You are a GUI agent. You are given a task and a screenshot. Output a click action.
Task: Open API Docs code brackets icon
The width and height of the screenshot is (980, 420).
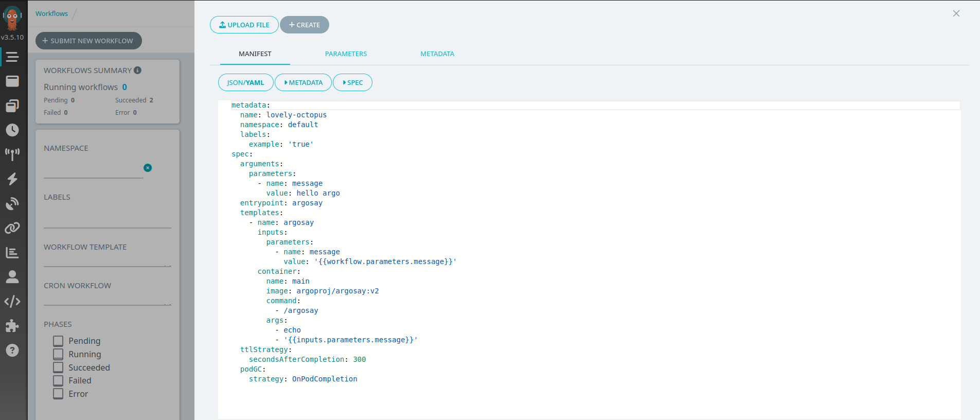click(12, 302)
